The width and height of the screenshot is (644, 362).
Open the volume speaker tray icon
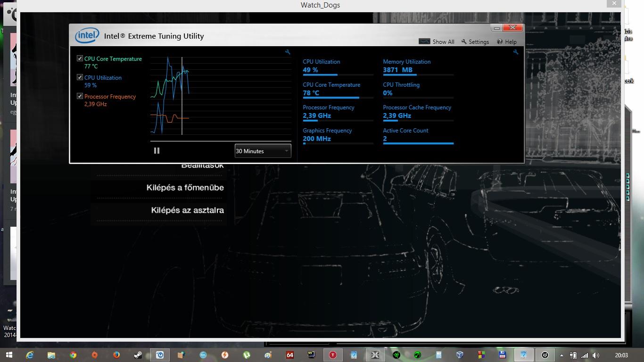pos(596,355)
